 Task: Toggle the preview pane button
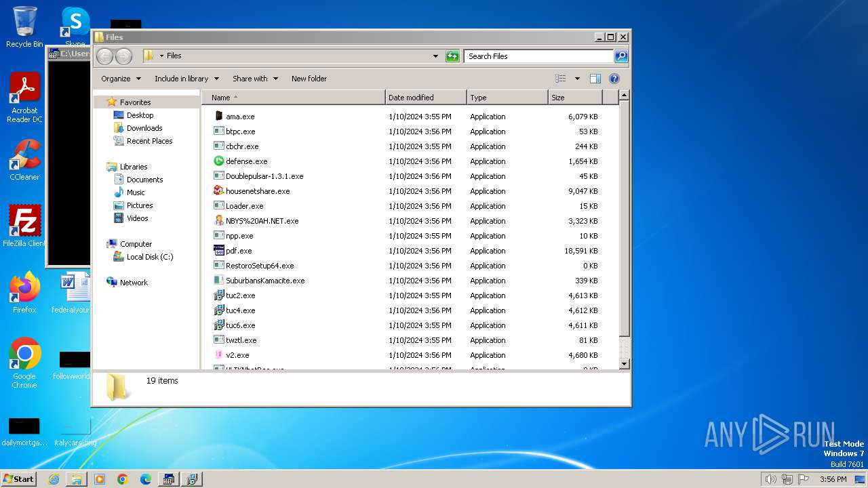595,79
